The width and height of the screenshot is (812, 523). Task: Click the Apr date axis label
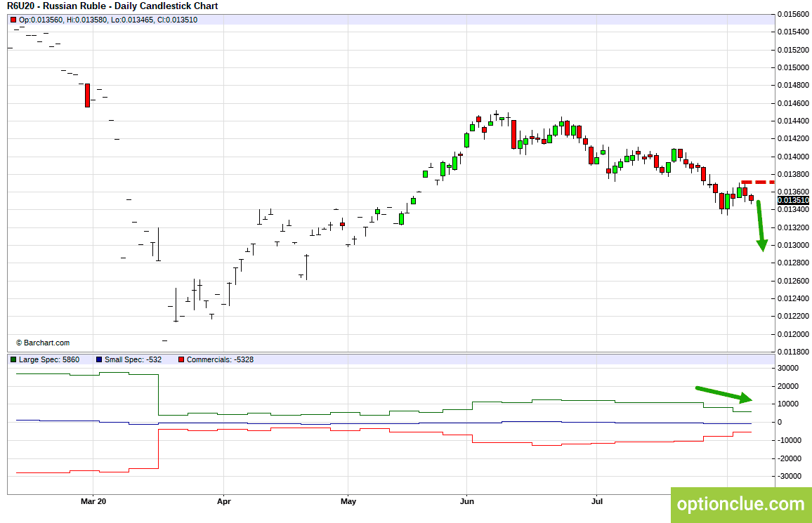[x=223, y=501]
